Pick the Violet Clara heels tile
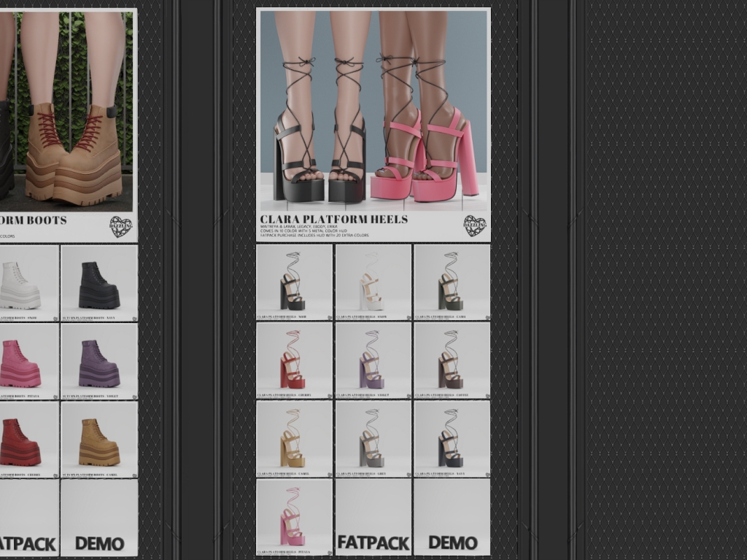This screenshot has height=560, width=747. pyautogui.click(x=373, y=360)
